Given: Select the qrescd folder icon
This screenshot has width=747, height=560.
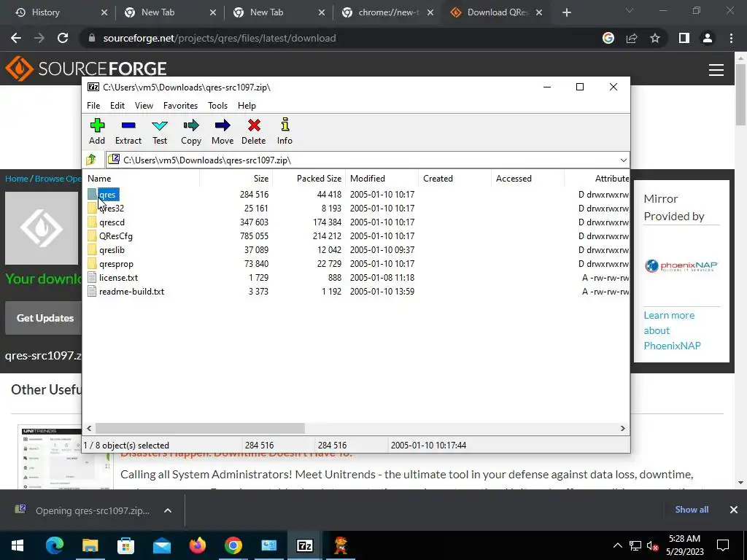Looking at the screenshot, I should 92,222.
